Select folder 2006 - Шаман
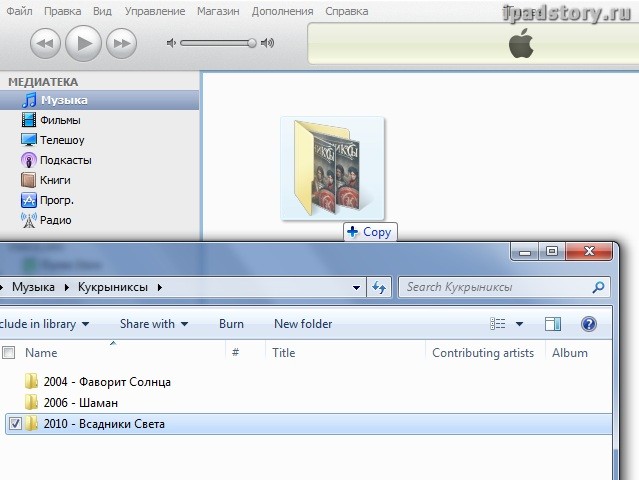The height and width of the screenshot is (480, 639). [x=81, y=403]
